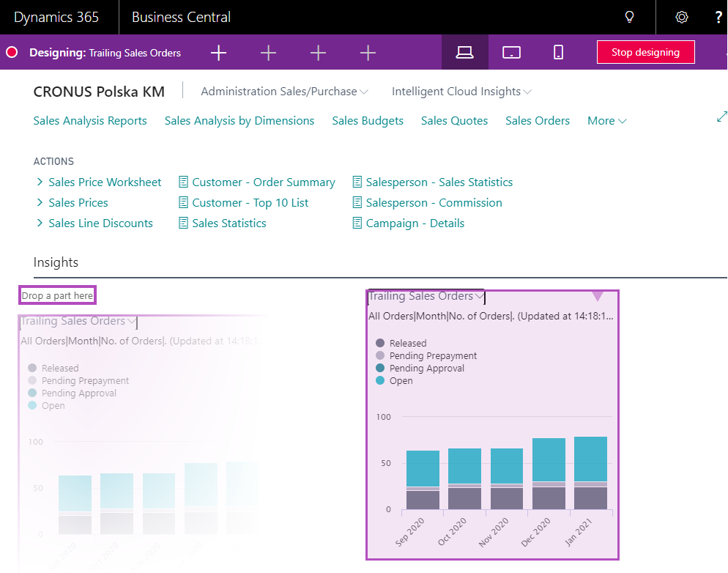Viewport: 728px width, 573px height.
Task: Go to Sales Quotes
Action: (454, 121)
